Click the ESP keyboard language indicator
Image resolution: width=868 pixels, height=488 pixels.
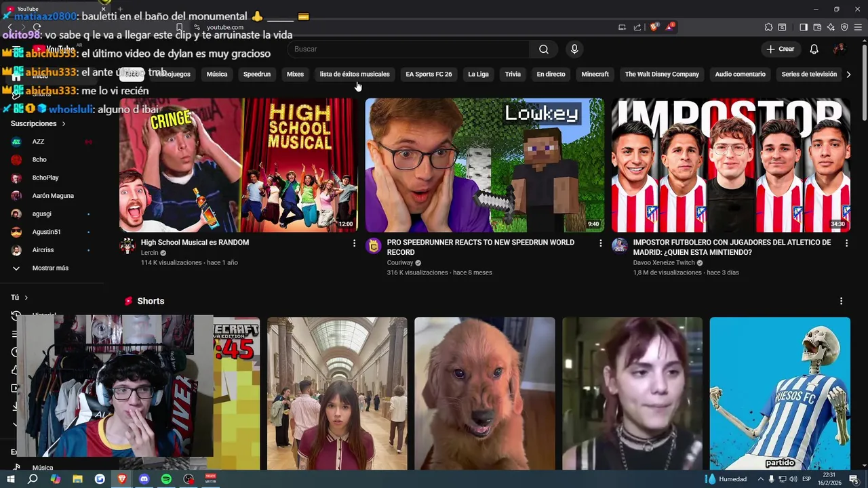(x=807, y=479)
